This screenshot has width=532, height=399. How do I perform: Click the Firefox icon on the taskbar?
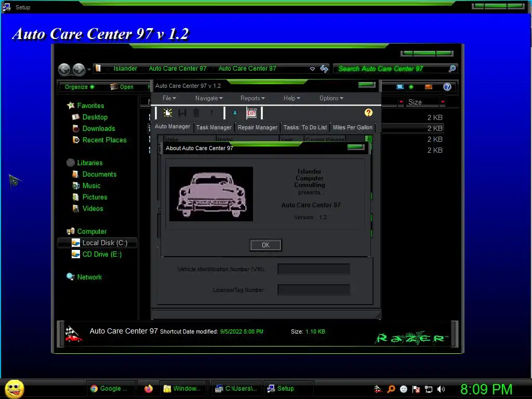(148, 389)
